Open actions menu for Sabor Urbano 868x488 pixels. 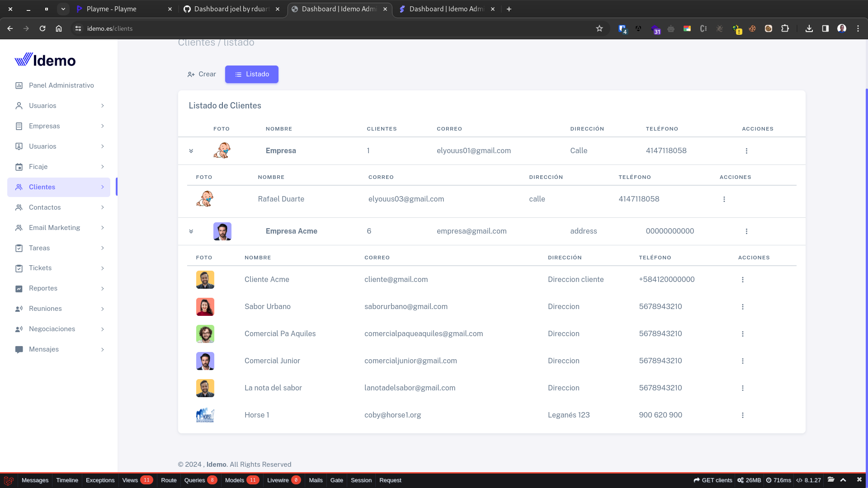pyautogui.click(x=742, y=307)
